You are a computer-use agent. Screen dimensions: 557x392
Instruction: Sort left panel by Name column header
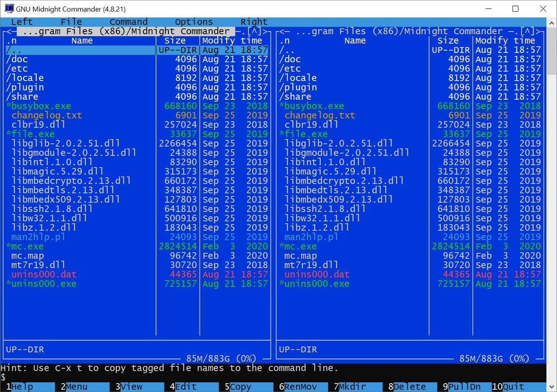pyautogui.click(x=82, y=40)
